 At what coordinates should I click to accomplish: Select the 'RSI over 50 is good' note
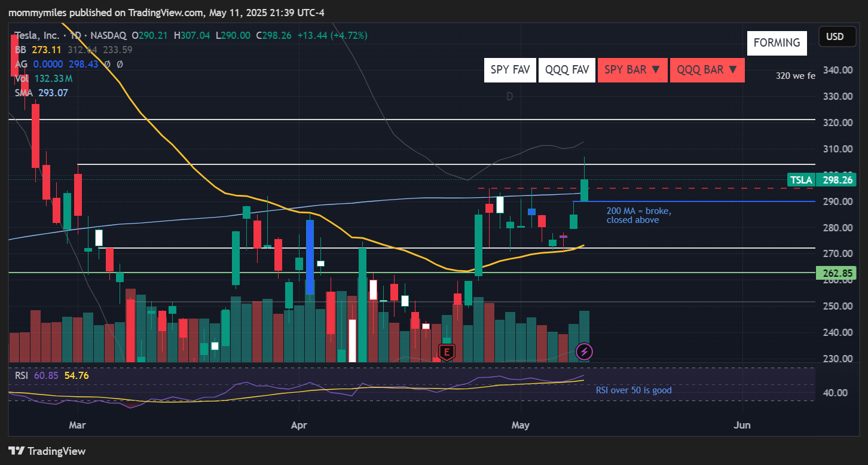634,390
